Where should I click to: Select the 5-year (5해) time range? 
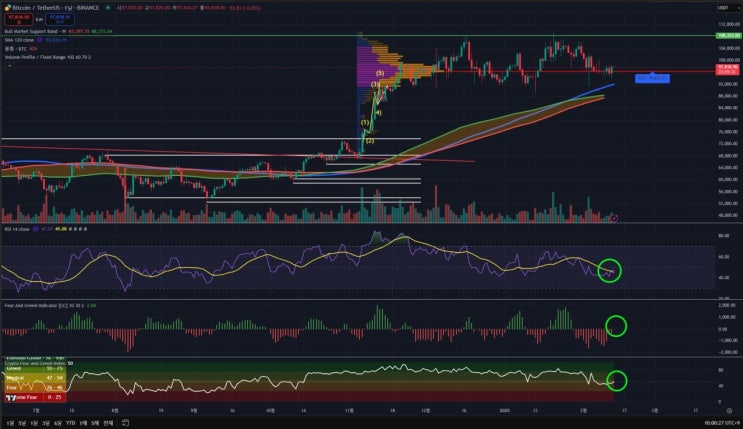pyautogui.click(x=95, y=423)
